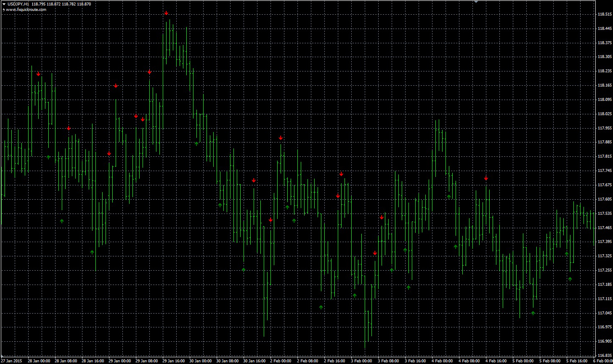Click the 29 Jan 08:00 time label
Viewport: 613px width, 364px height.
147,361
